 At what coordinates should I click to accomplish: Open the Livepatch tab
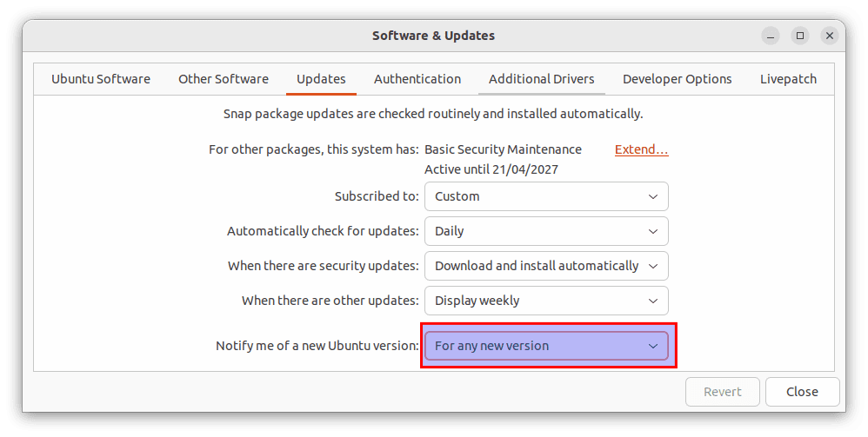[788, 79]
